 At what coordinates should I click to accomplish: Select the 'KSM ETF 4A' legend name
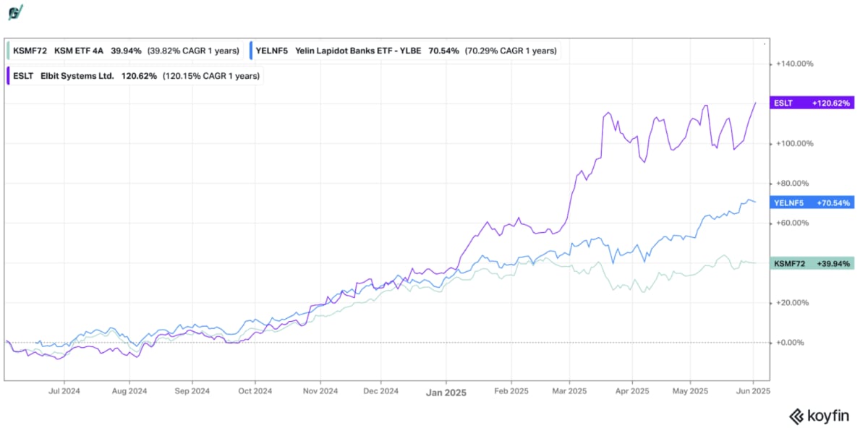click(80, 51)
